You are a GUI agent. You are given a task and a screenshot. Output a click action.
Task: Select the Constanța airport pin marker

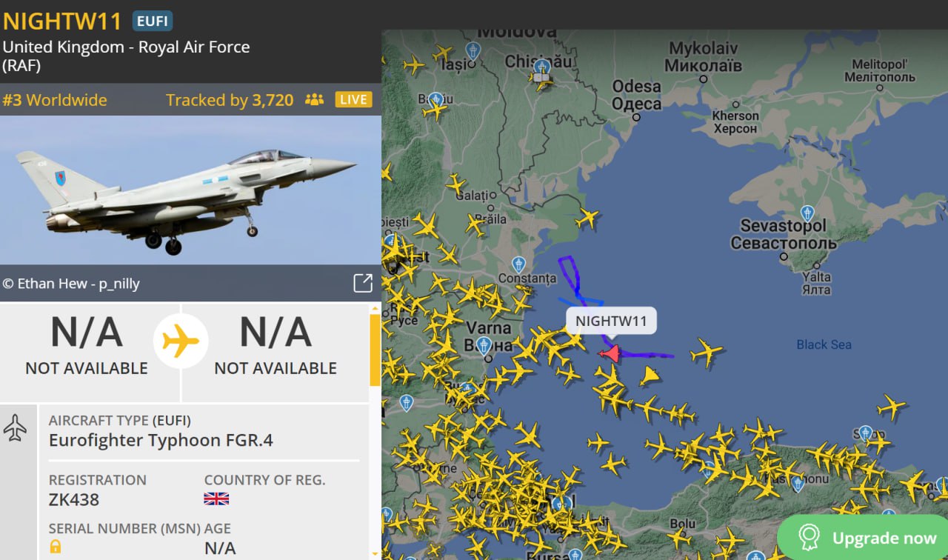point(519,264)
